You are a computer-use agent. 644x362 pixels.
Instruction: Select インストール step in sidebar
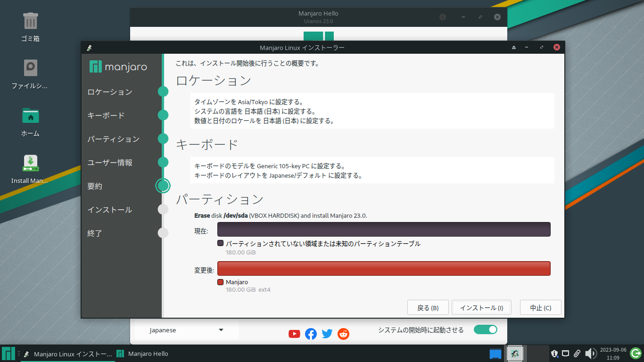(x=110, y=210)
